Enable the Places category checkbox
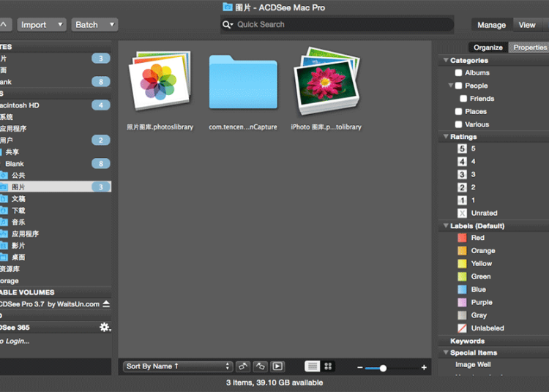The width and height of the screenshot is (549, 392). click(458, 112)
